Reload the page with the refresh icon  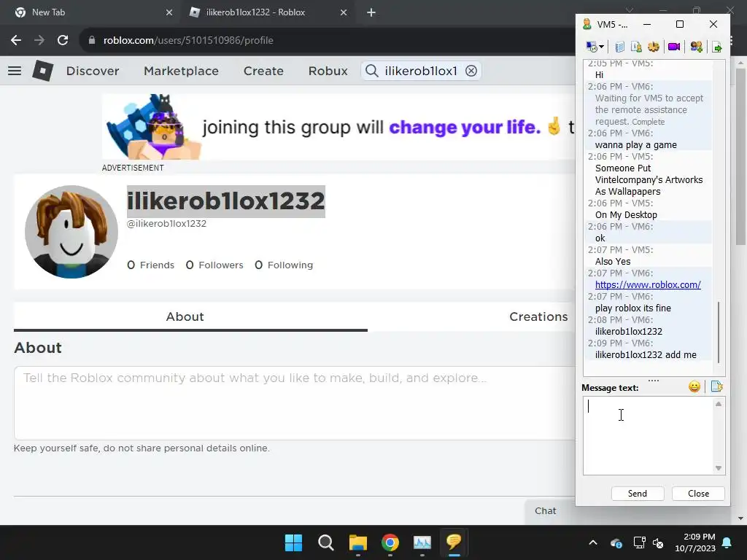coord(63,40)
